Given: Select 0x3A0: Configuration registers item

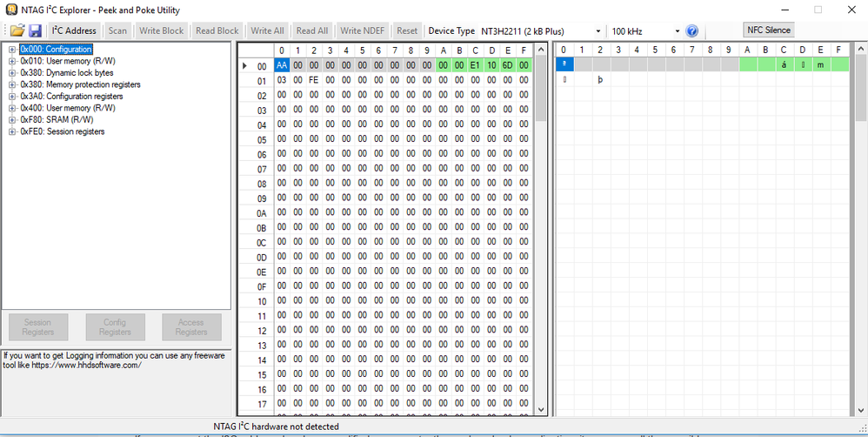Looking at the screenshot, I should tap(71, 97).
